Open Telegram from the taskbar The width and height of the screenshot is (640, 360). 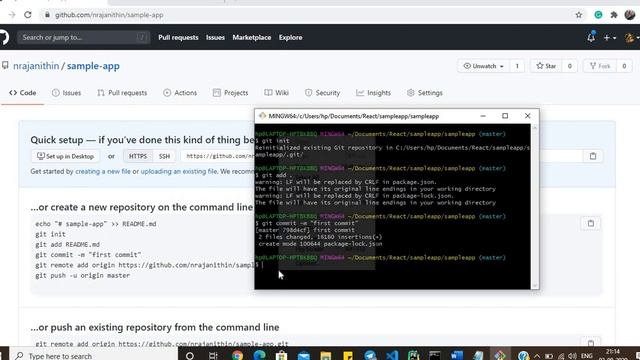370,356
